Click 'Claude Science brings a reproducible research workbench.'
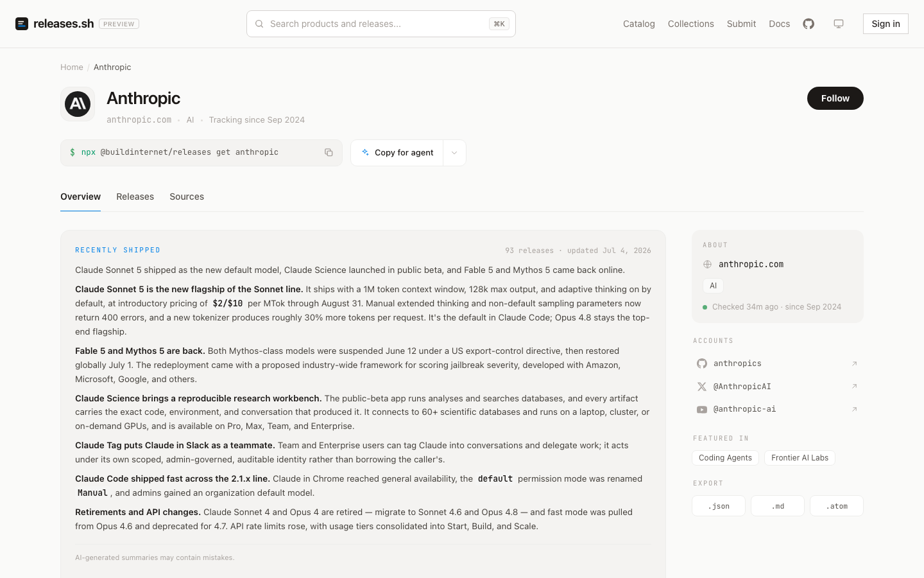The image size is (924, 578). (198, 398)
